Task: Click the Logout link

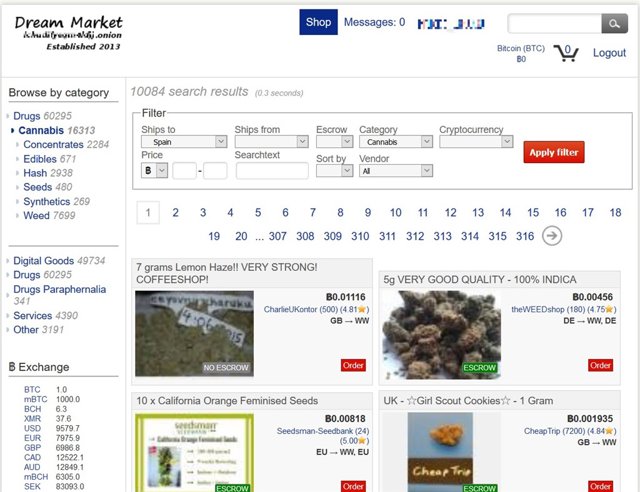Action: (x=609, y=53)
